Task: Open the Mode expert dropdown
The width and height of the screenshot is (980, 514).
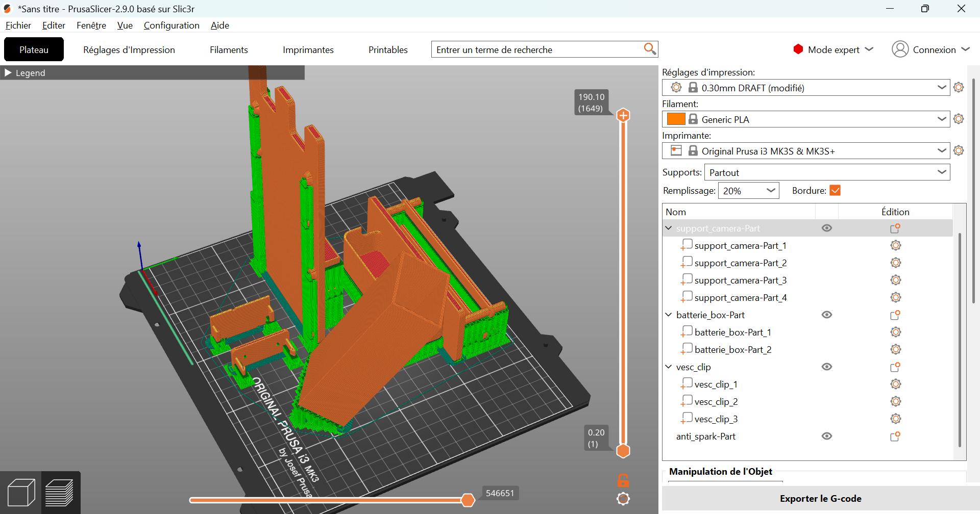Action: point(834,49)
